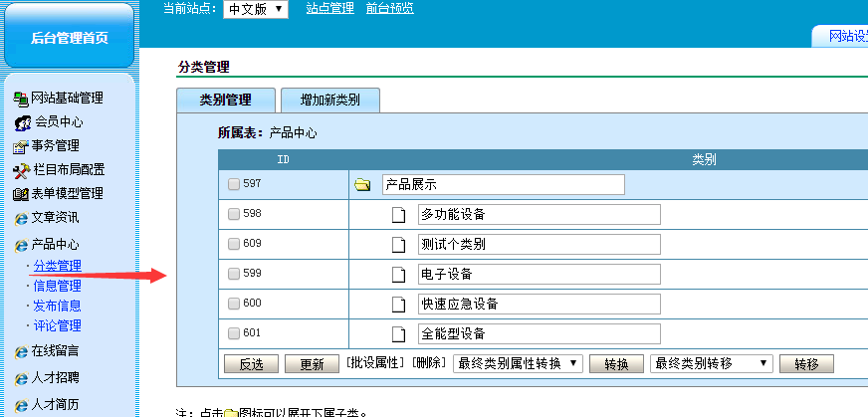Click the 电子设备 category name field

click(538, 275)
